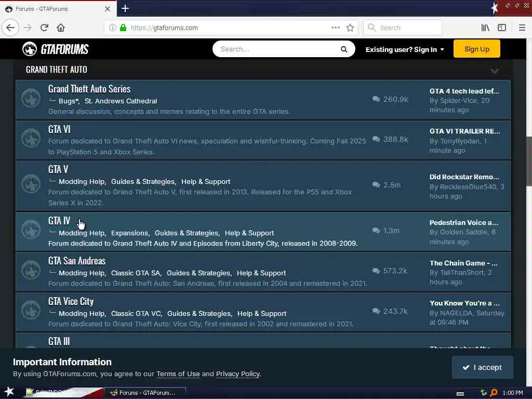
Task: Open the GTA VI forum title
Action: [x=59, y=129]
